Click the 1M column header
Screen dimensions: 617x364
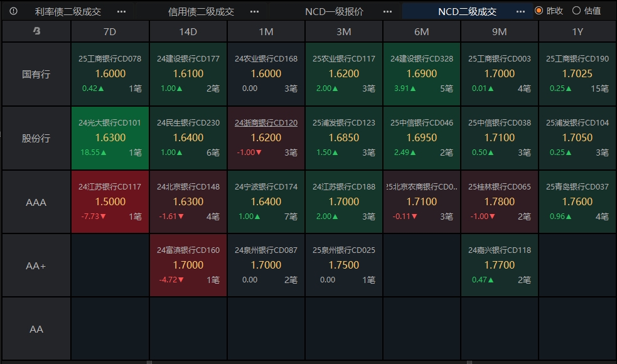coord(266,31)
